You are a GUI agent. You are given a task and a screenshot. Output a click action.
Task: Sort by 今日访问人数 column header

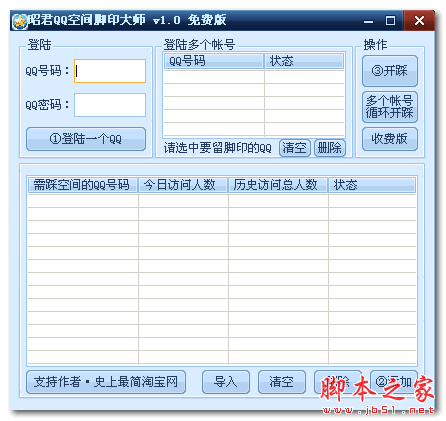[183, 185]
